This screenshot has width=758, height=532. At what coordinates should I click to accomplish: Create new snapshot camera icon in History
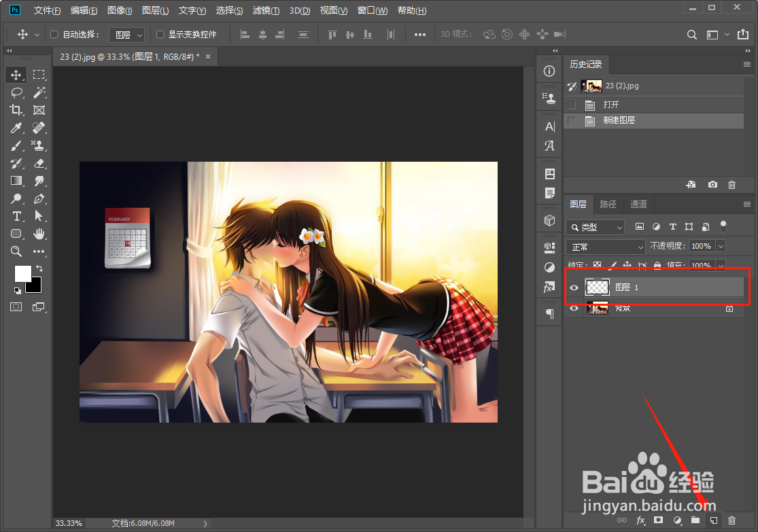712,185
